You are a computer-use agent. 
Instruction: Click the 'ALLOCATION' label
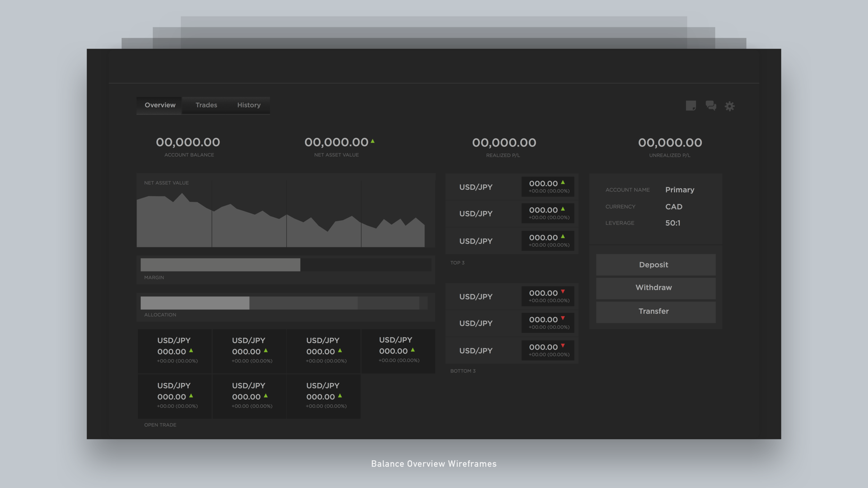[160, 315]
